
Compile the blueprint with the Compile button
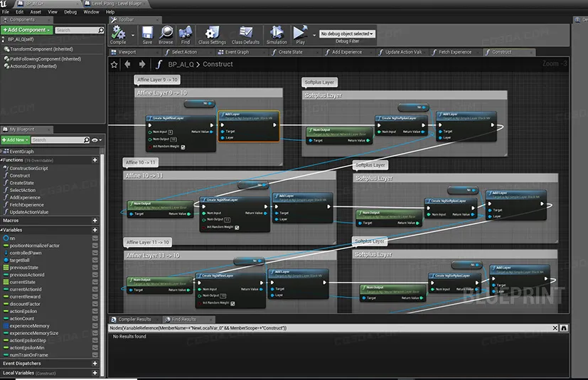click(118, 35)
